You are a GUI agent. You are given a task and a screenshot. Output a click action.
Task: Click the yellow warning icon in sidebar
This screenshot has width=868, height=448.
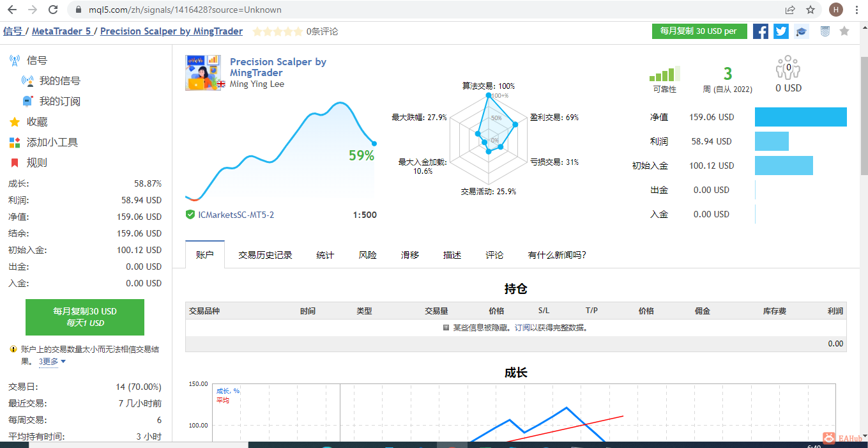[x=13, y=350]
